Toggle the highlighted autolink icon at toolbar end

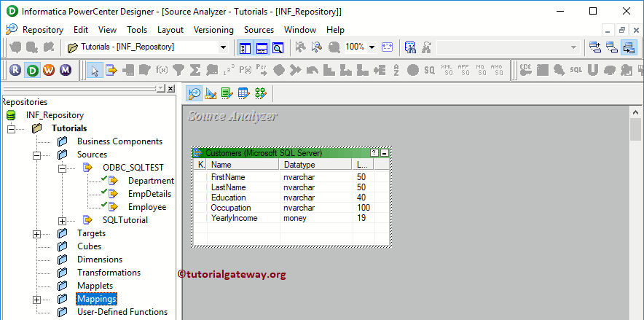click(x=629, y=47)
